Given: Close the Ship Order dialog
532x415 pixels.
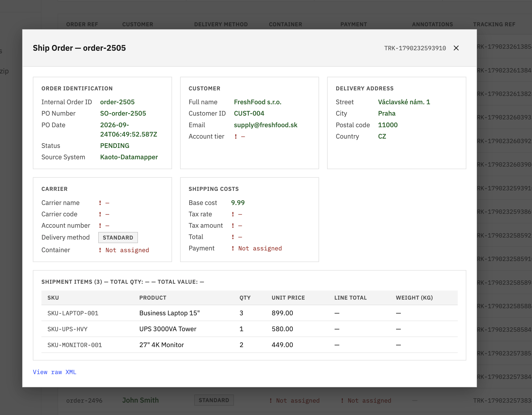Looking at the screenshot, I should (x=456, y=48).
